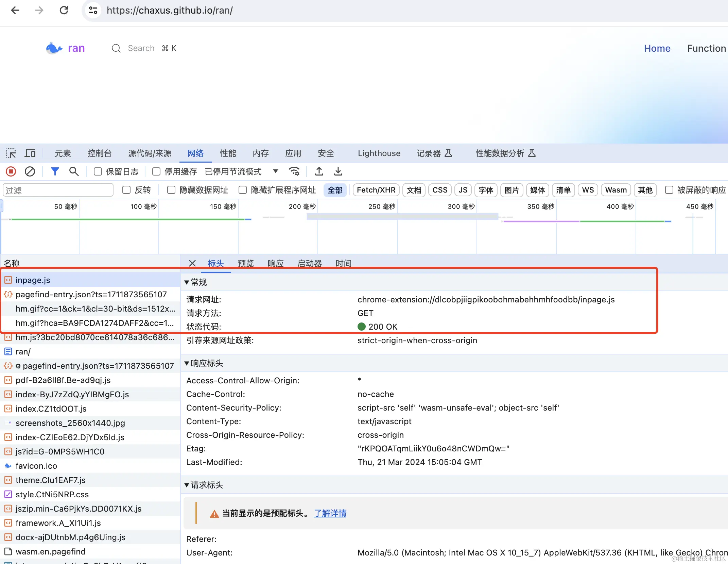Open the 响应 tab in request details

tap(275, 263)
